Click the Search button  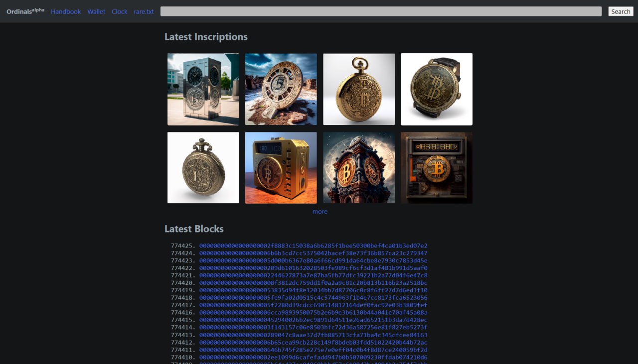coord(621,11)
